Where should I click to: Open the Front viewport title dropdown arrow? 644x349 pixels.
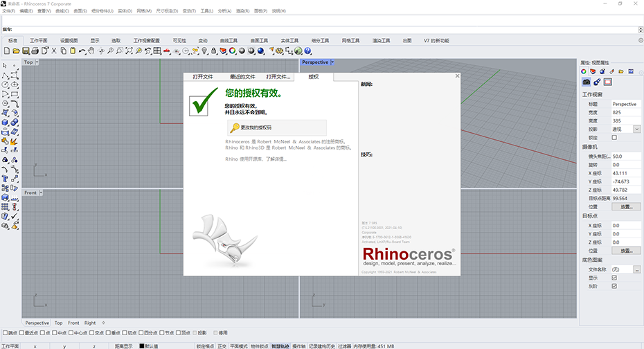[x=41, y=193]
